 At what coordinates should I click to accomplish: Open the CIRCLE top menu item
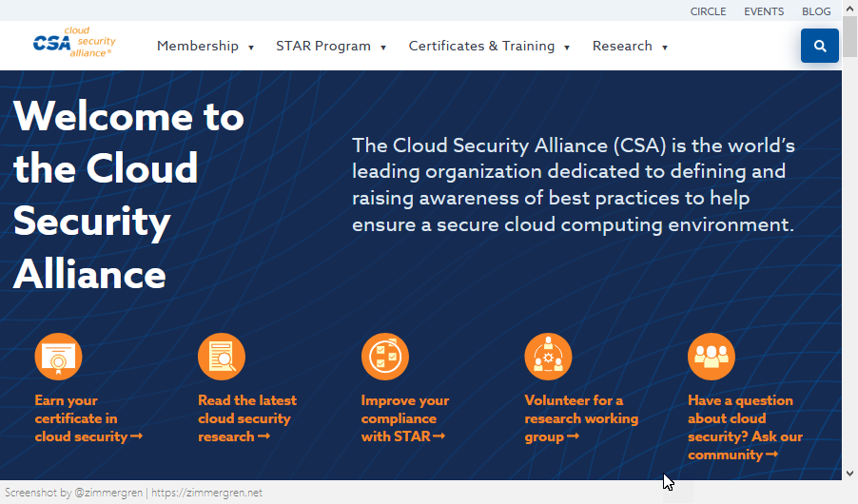[708, 11]
